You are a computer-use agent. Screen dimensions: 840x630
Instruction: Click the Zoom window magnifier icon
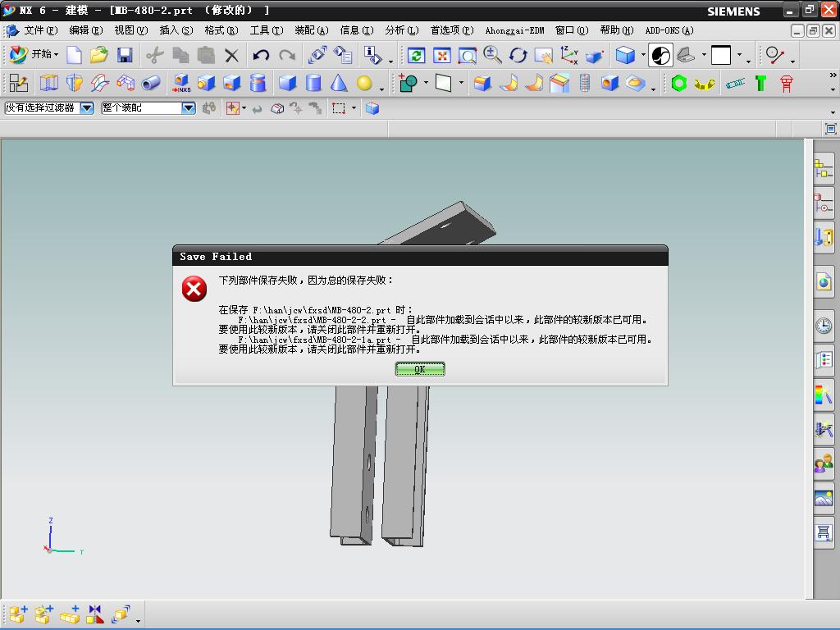click(x=467, y=55)
